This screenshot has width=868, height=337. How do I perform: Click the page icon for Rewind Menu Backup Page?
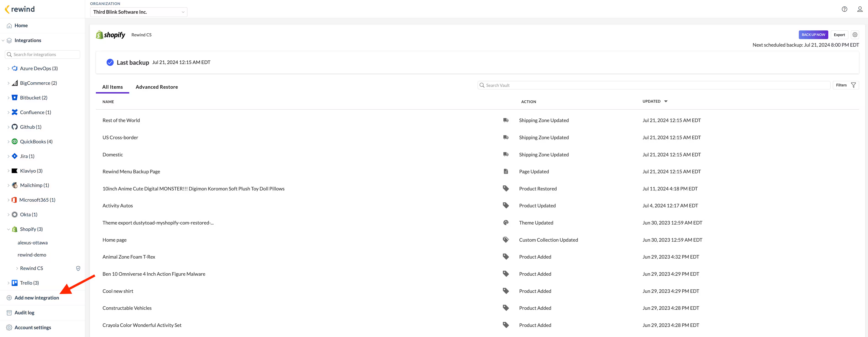pyautogui.click(x=506, y=171)
